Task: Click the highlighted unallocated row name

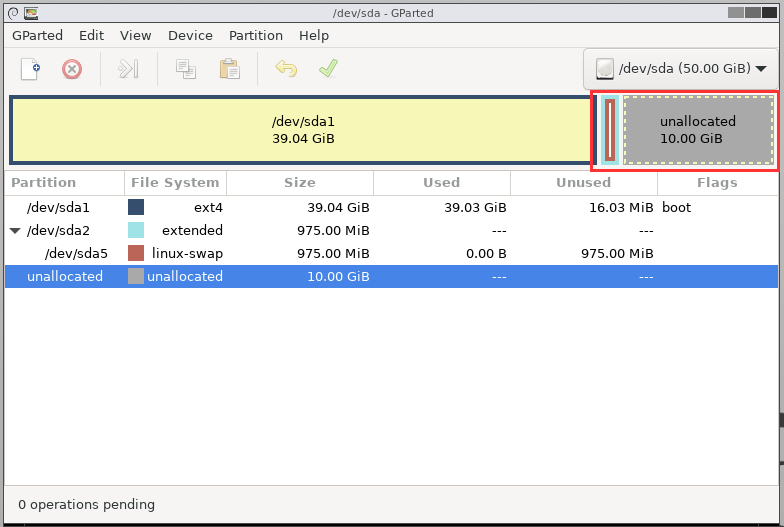Action: (x=65, y=276)
